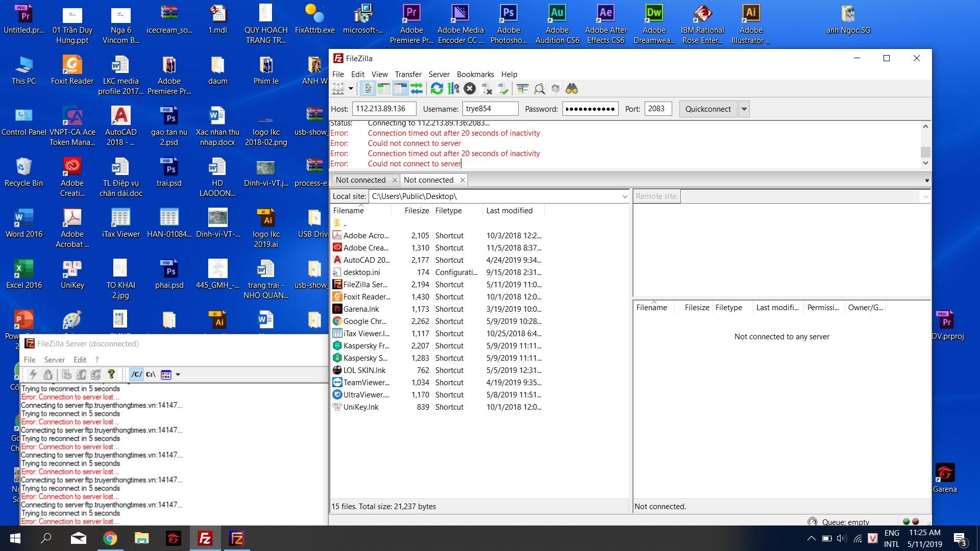Toggle filename filters magnifier icon
This screenshot has height=551, width=980.
pyautogui.click(x=539, y=89)
